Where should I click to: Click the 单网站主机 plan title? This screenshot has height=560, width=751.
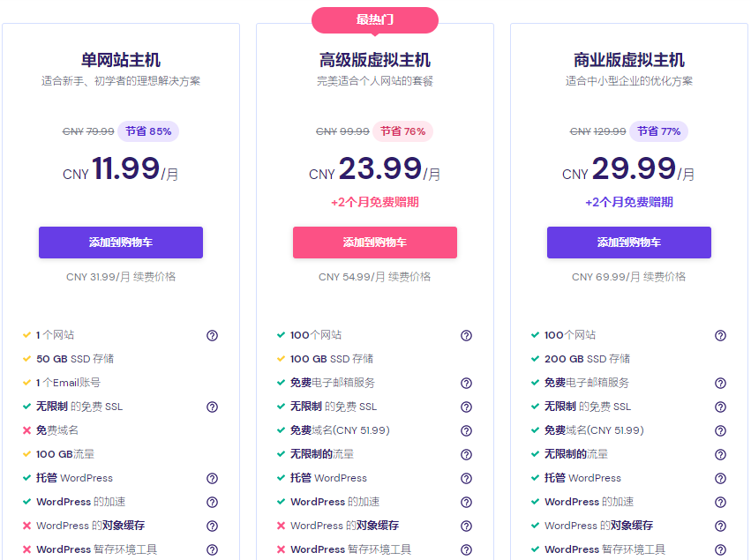pyautogui.click(x=121, y=60)
